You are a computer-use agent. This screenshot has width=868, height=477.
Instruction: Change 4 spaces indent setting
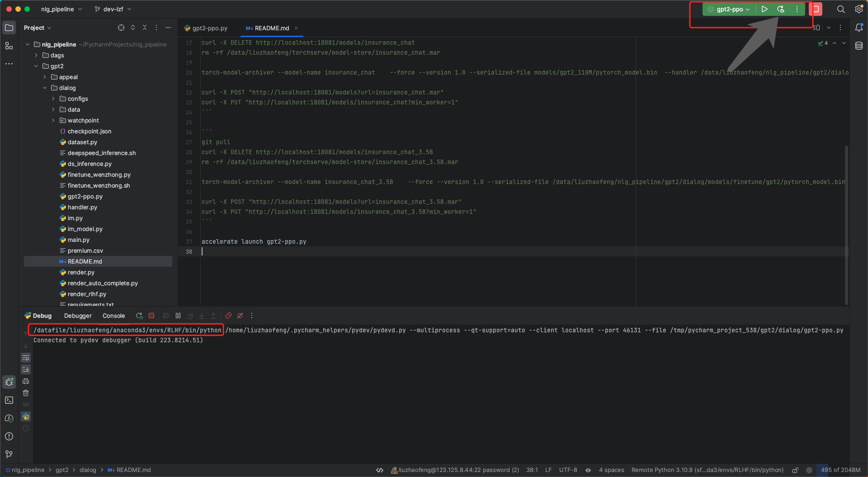(611, 470)
